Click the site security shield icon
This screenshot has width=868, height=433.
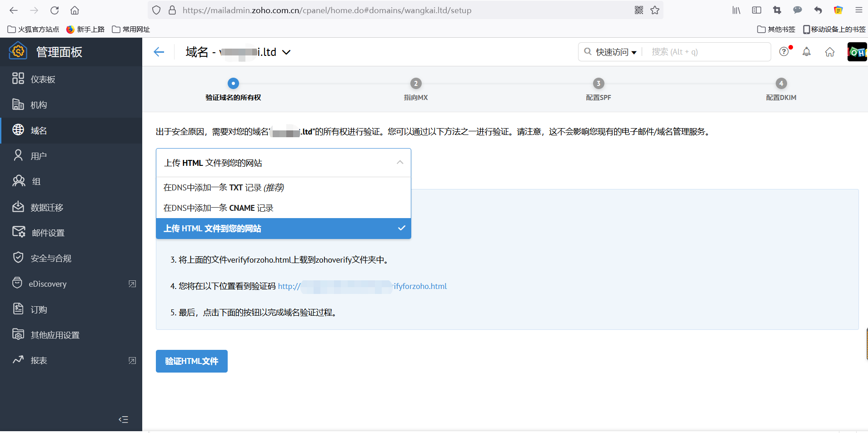point(156,10)
